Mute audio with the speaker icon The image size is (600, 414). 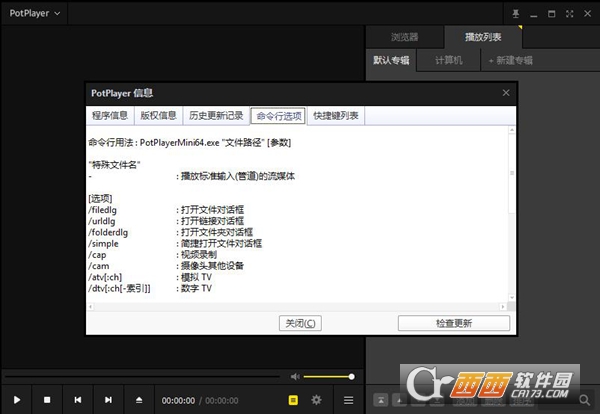[x=295, y=377]
